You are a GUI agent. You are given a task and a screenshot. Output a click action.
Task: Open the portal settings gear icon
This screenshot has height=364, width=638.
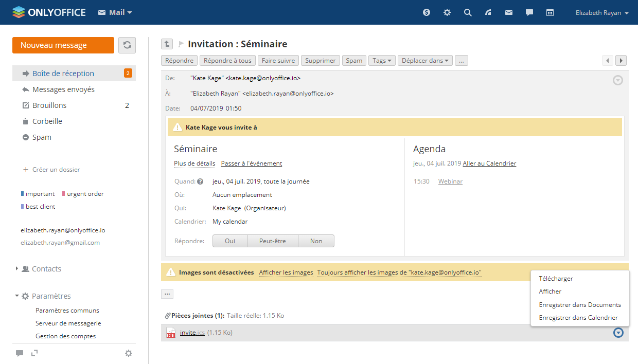[447, 12]
